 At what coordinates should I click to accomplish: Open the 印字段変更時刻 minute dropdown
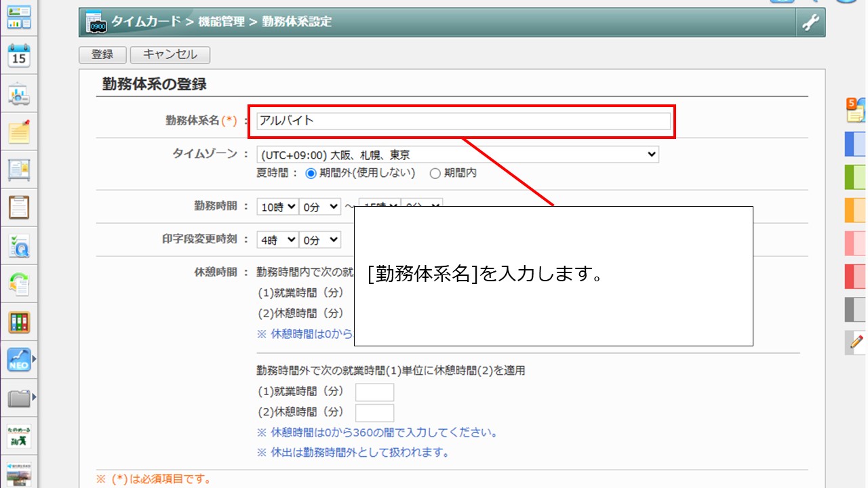[320, 240]
